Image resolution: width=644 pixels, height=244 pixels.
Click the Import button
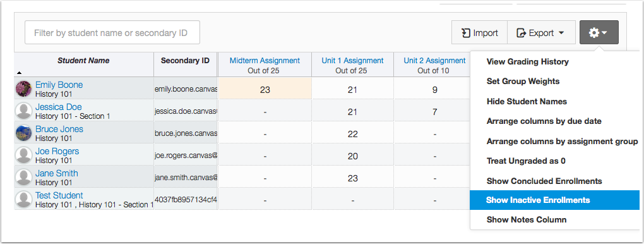(x=479, y=32)
